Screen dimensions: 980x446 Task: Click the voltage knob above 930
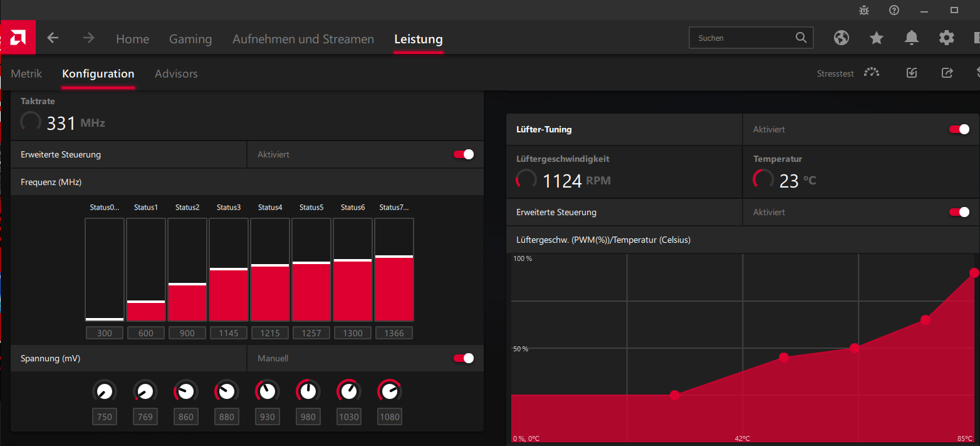pos(268,391)
